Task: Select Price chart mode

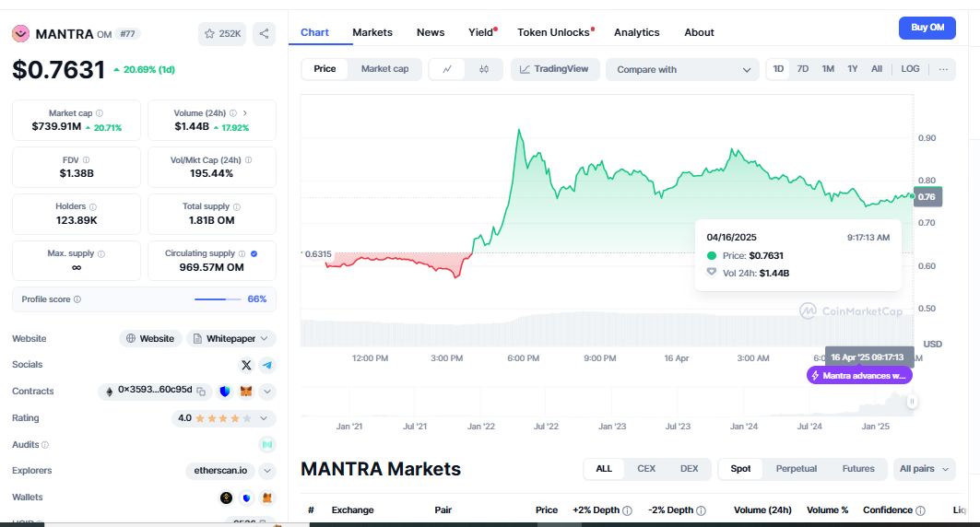Action: pos(325,69)
